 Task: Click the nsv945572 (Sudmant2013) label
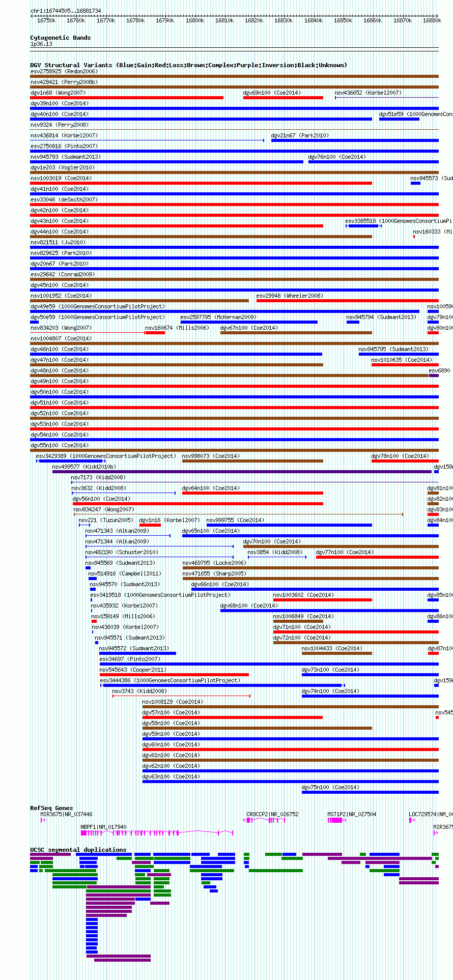[134, 648]
